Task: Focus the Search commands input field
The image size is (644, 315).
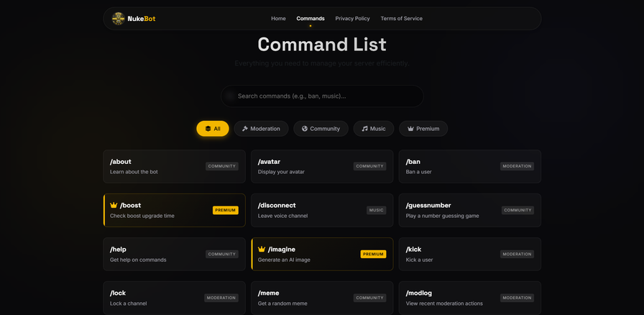Action: (323, 96)
